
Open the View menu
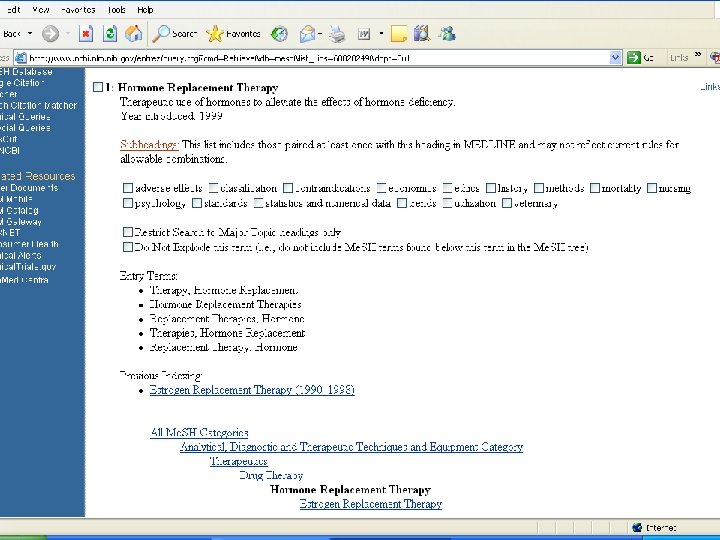(x=40, y=10)
